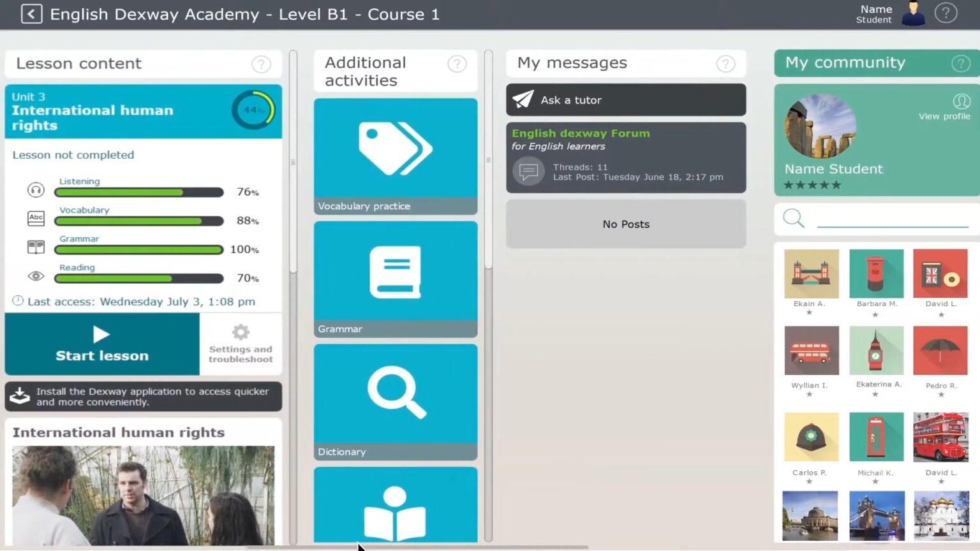Click the community search magnifier icon
This screenshot has height=551, width=980.
793,218
